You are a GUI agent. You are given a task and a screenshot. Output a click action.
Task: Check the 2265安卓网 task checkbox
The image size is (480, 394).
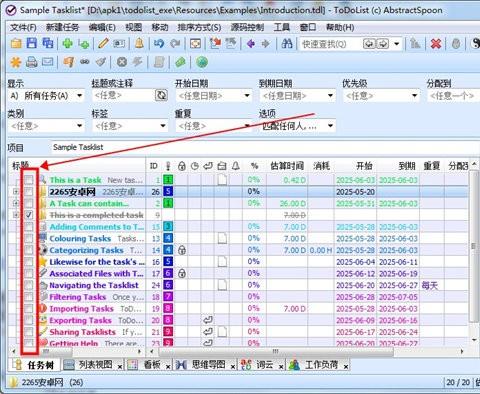tap(29, 192)
